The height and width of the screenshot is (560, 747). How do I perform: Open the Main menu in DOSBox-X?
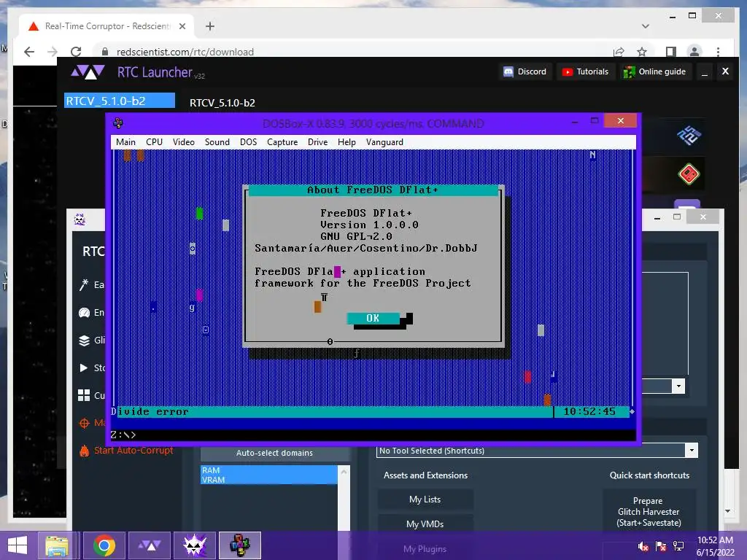125,142
